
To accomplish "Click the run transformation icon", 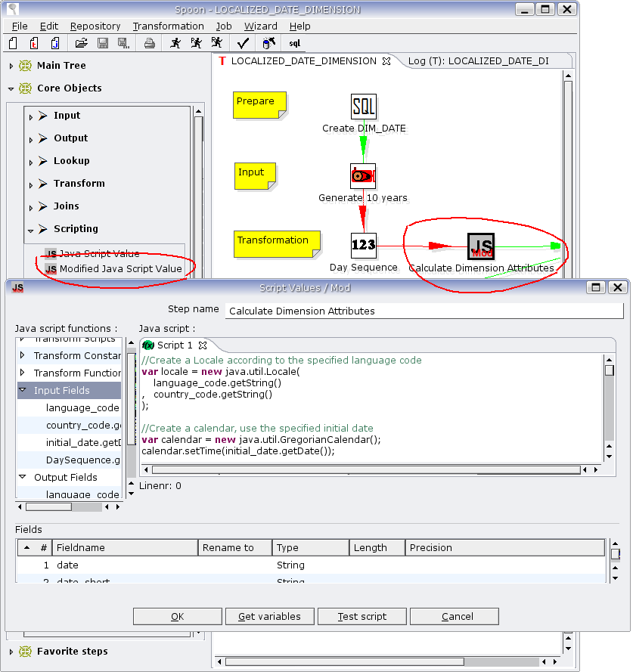I will click(175, 43).
